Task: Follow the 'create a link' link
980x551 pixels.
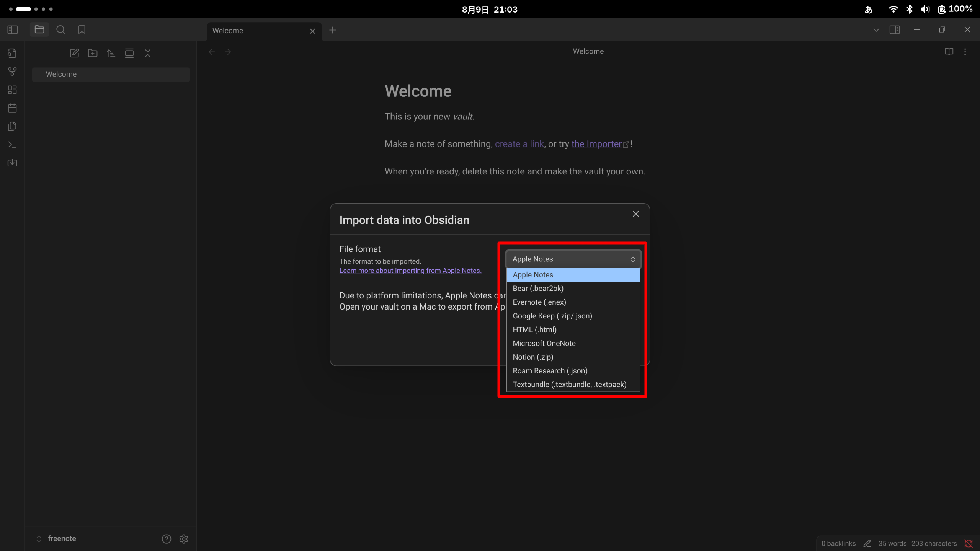Action: (519, 144)
